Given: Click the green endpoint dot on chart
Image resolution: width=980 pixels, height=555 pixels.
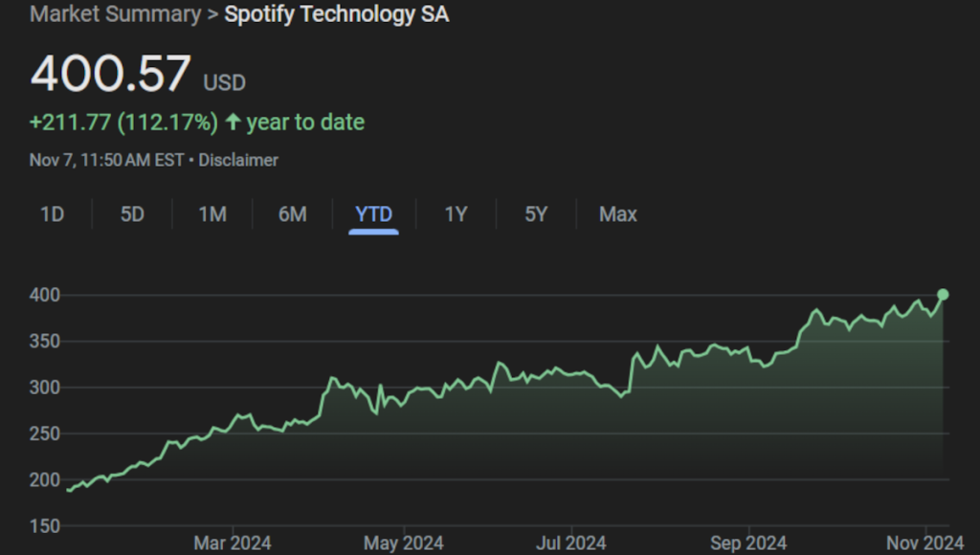Looking at the screenshot, I should tap(943, 295).
